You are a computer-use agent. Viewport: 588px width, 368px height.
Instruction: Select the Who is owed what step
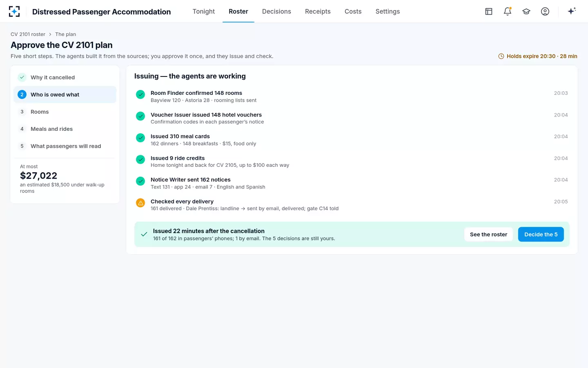[x=65, y=94]
